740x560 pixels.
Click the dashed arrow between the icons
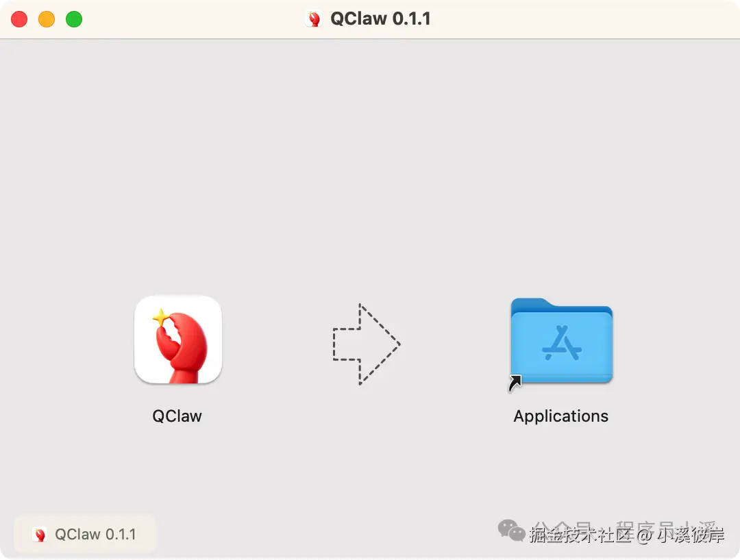(x=367, y=344)
